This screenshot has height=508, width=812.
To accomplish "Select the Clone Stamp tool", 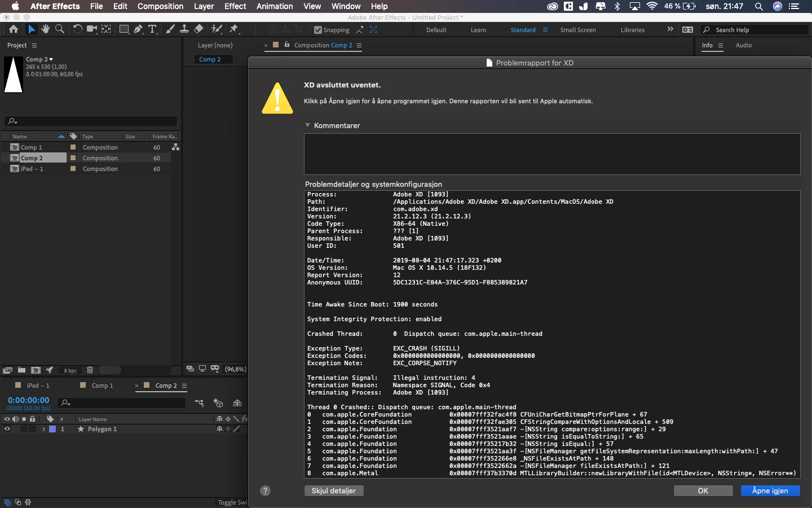I will [x=184, y=29].
